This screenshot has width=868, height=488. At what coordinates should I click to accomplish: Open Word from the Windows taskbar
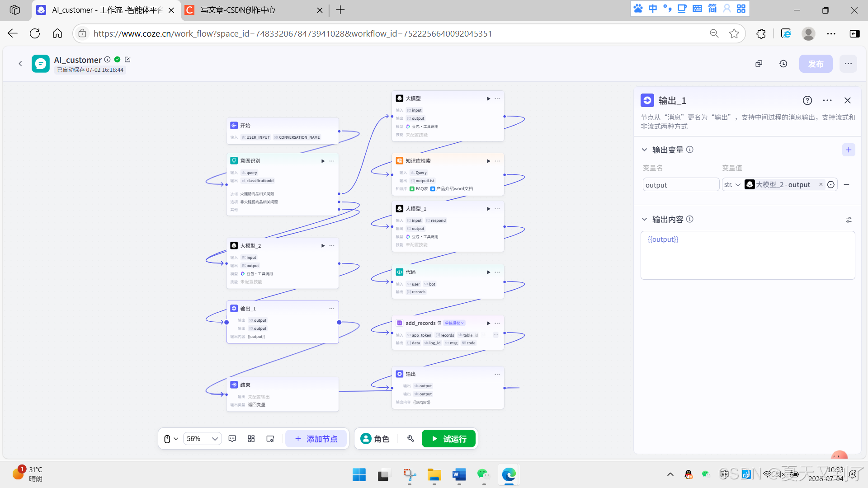(459, 475)
